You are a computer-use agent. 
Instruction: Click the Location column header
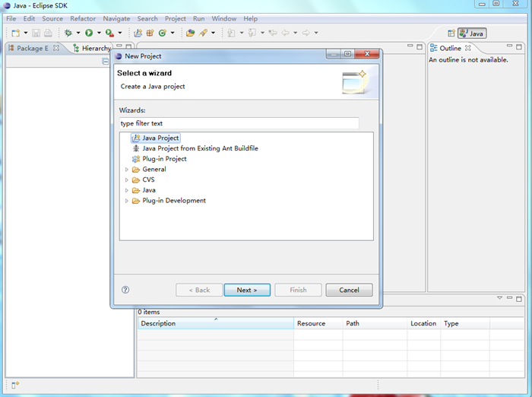[x=424, y=323]
